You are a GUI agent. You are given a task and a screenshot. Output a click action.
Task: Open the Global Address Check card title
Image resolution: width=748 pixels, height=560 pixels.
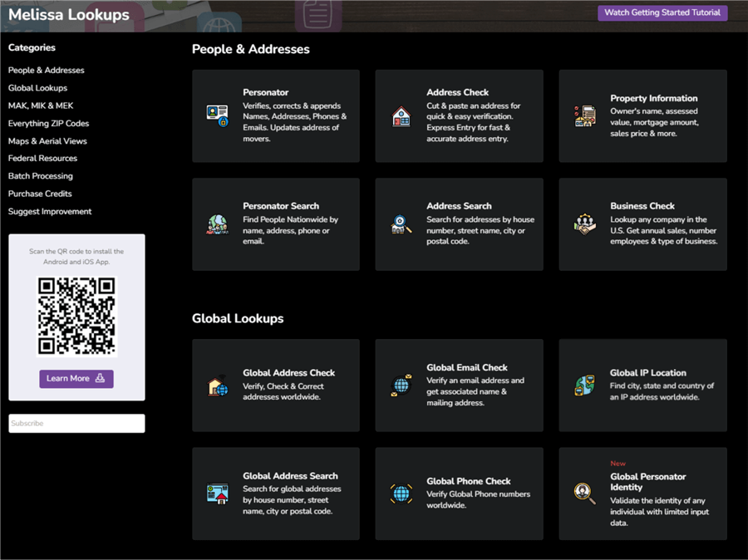tap(288, 372)
